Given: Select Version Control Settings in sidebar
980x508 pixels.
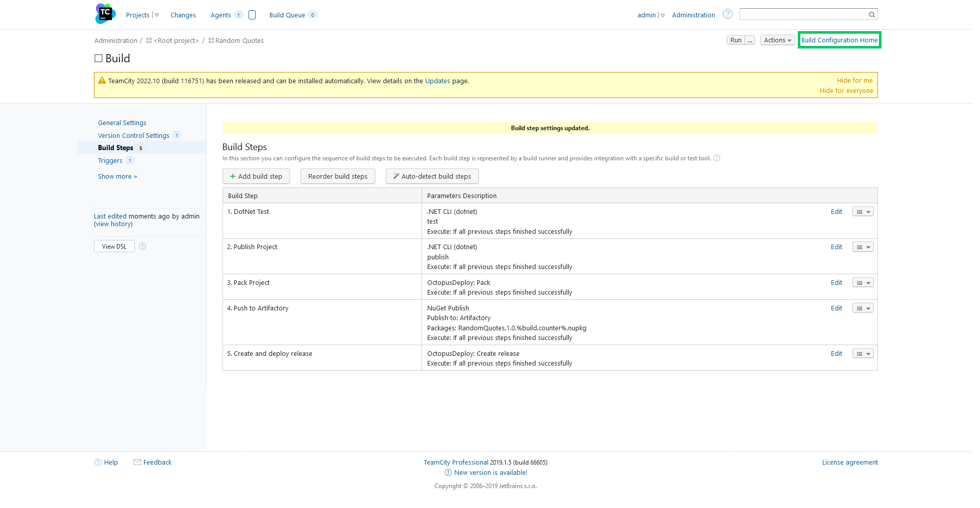Looking at the screenshot, I should (x=134, y=135).
